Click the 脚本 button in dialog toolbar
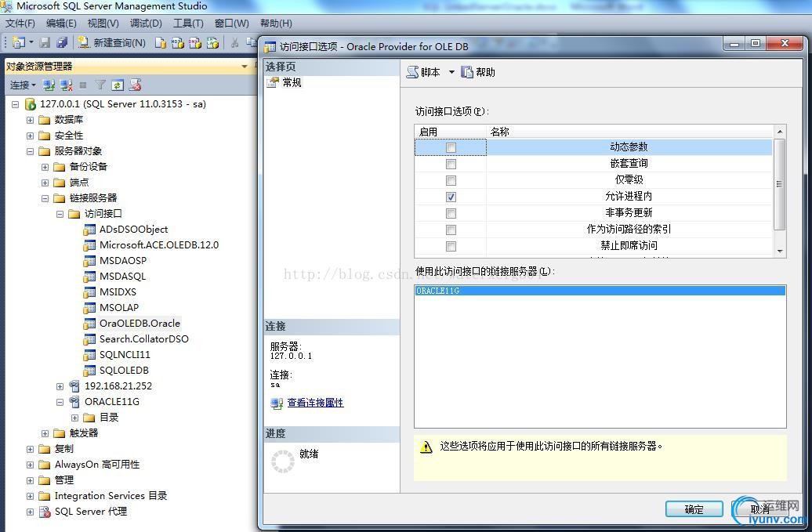The height and width of the screenshot is (532, 812). [424, 72]
